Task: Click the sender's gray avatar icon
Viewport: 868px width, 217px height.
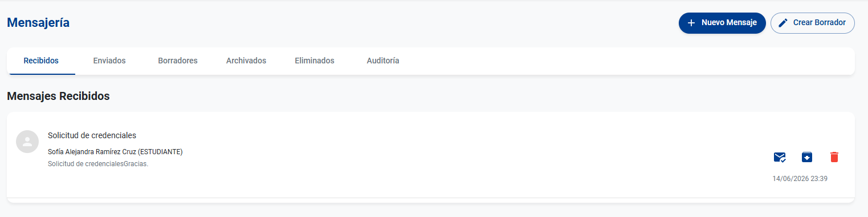Action: [27, 142]
